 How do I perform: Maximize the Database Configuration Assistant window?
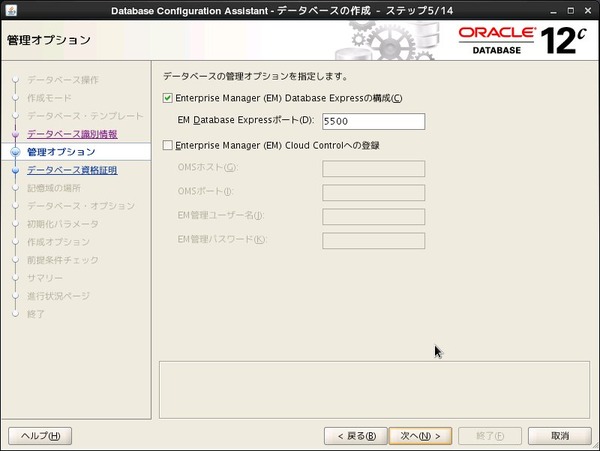tap(571, 11)
